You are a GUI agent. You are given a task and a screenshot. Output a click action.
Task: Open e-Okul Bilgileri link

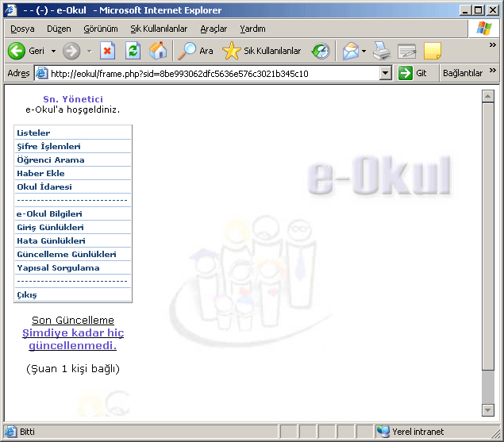(x=49, y=213)
